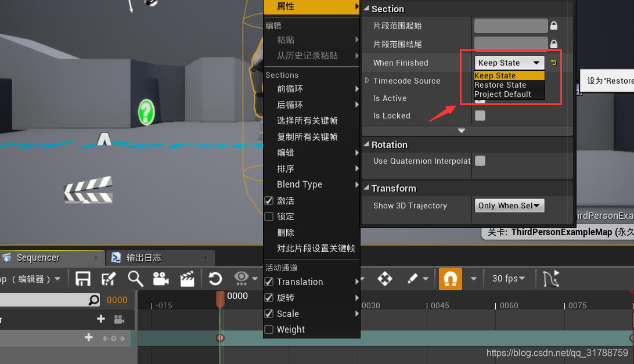Enable the Weight channel checkbox
634x364 pixels.
[x=269, y=329]
